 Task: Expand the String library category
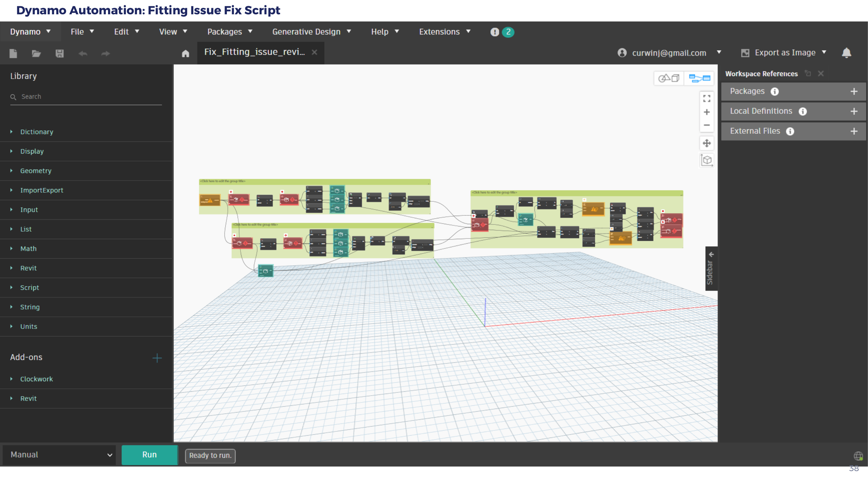[x=86, y=307]
